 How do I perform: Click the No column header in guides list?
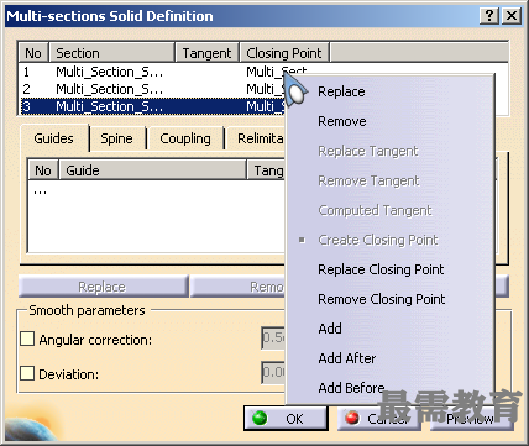click(x=43, y=170)
